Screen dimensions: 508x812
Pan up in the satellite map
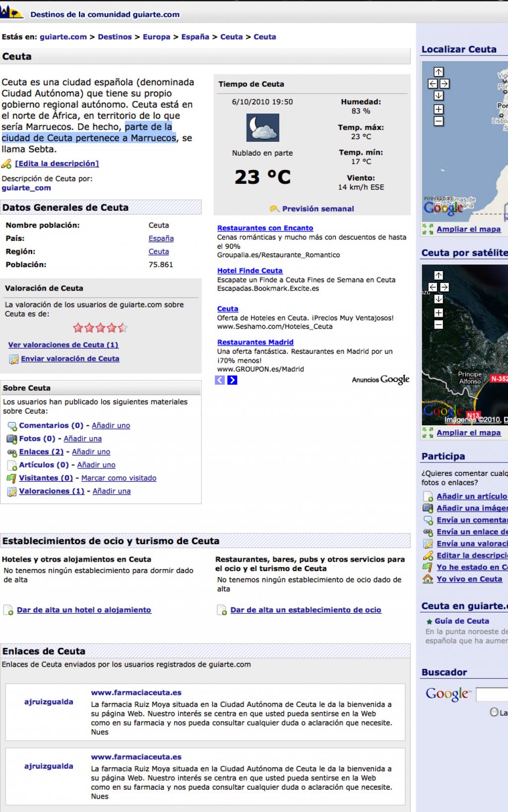tap(439, 275)
